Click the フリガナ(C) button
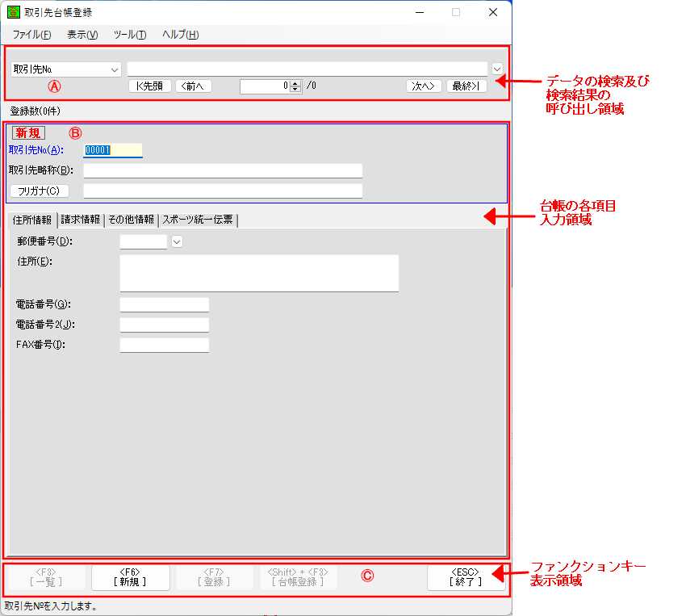Viewport: 686px width, 616px height. (40, 191)
